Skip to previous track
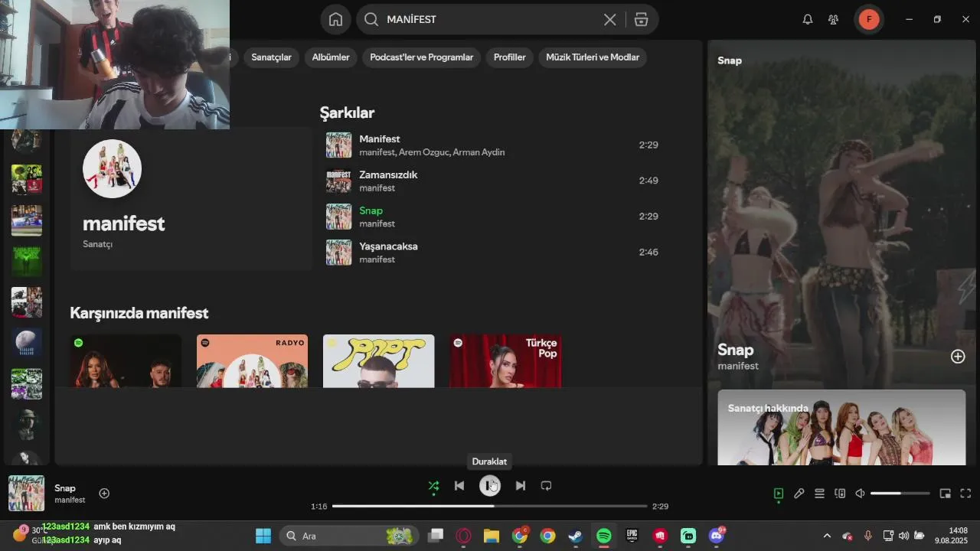Screen dimensions: 980x551 pos(459,486)
